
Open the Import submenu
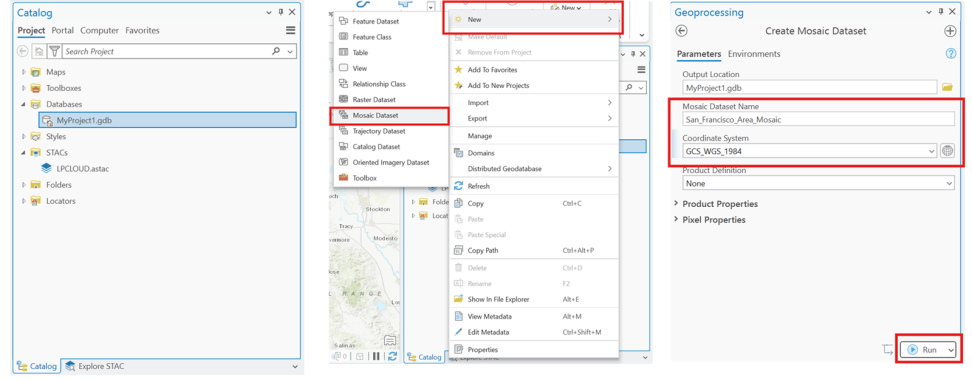pos(533,102)
